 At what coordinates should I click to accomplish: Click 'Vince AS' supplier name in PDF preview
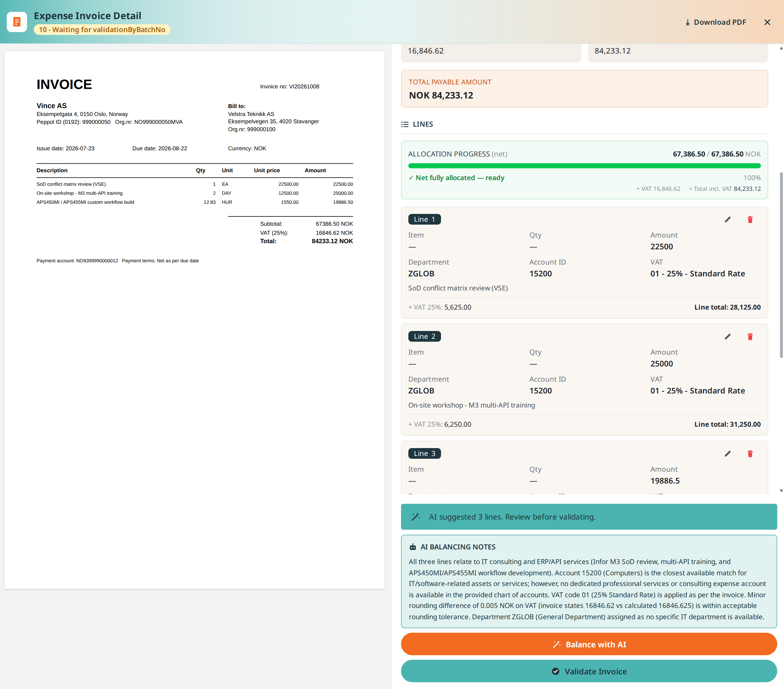52,106
